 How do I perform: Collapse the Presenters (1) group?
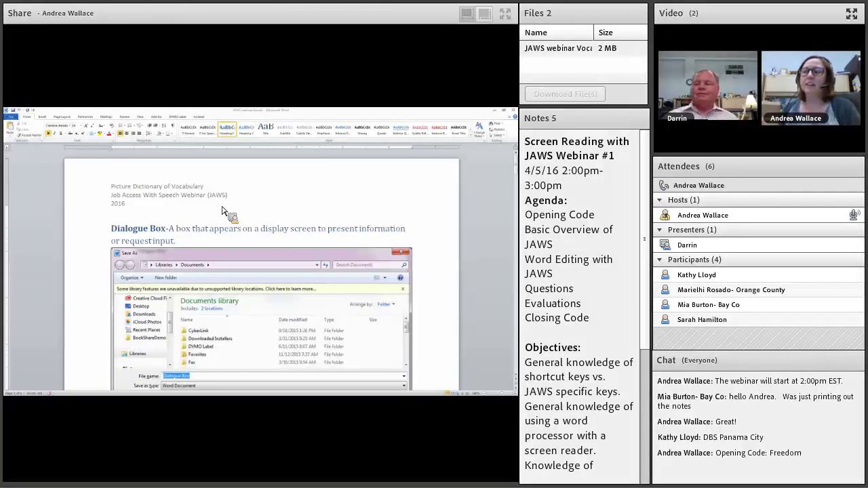pyautogui.click(x=659, y=230)
